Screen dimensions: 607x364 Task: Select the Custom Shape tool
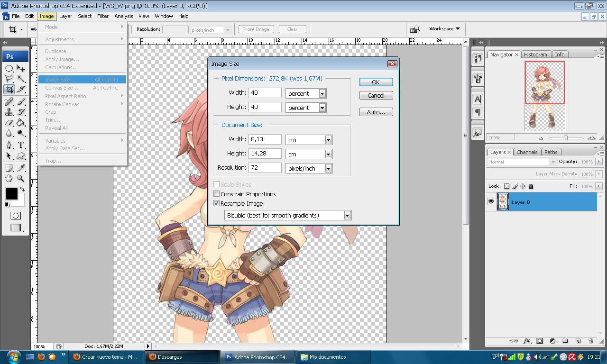21,156
